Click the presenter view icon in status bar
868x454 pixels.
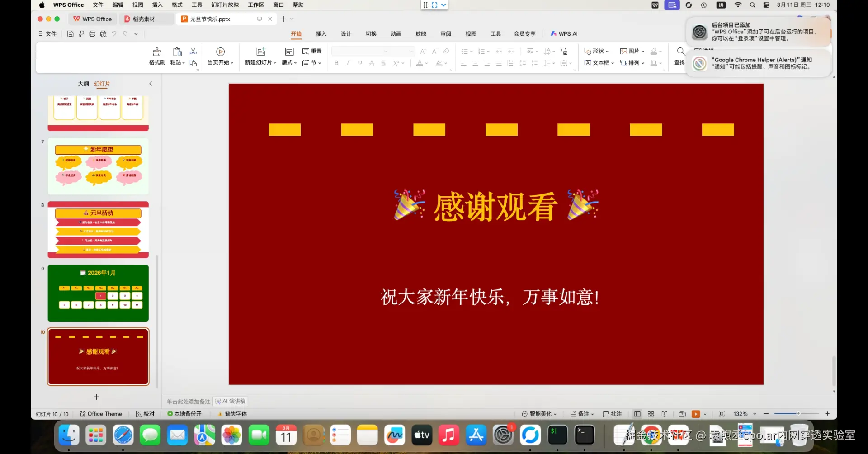[x=683, y=414]
